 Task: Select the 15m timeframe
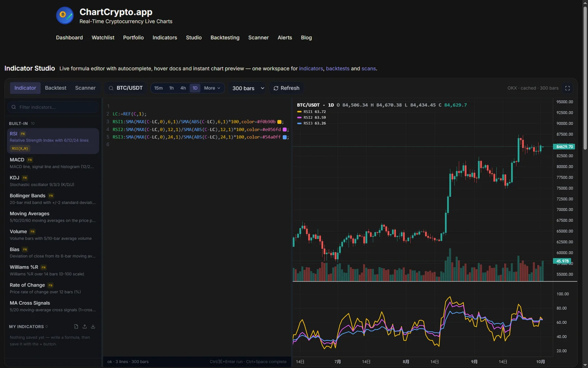pyautogui.click(x=158, y=88)
